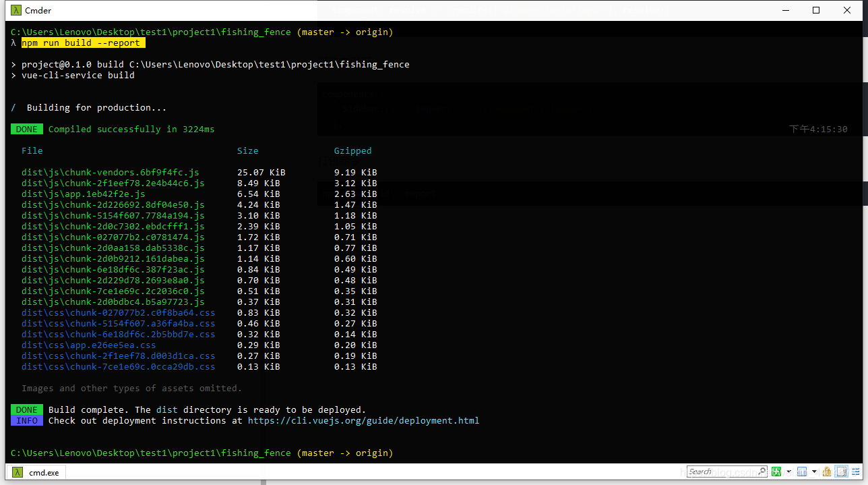Click the green DONE badge beside Compiled successfully

(x=27, y=130)
